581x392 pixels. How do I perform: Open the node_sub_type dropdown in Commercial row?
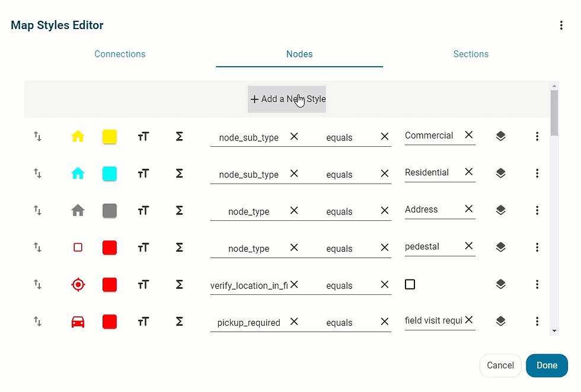pyautogui.click(x=248, y=137)
